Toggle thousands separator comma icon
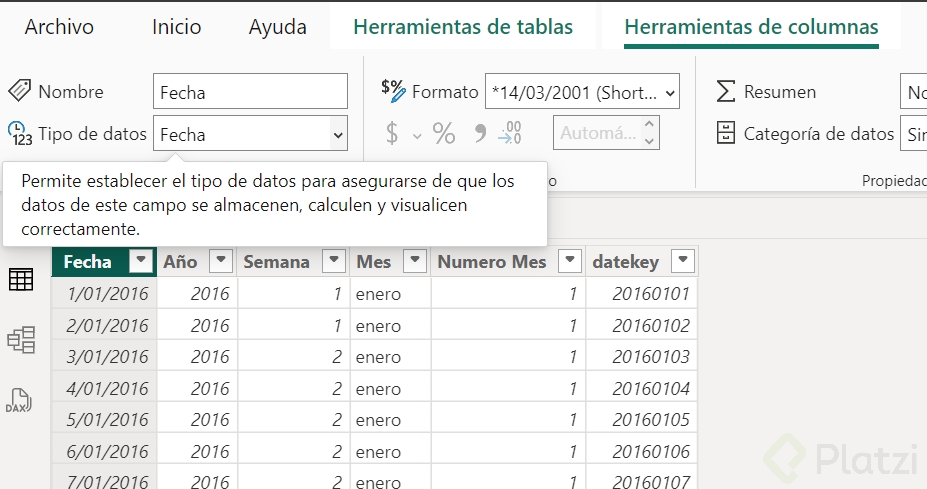 [x=479, y=133]
